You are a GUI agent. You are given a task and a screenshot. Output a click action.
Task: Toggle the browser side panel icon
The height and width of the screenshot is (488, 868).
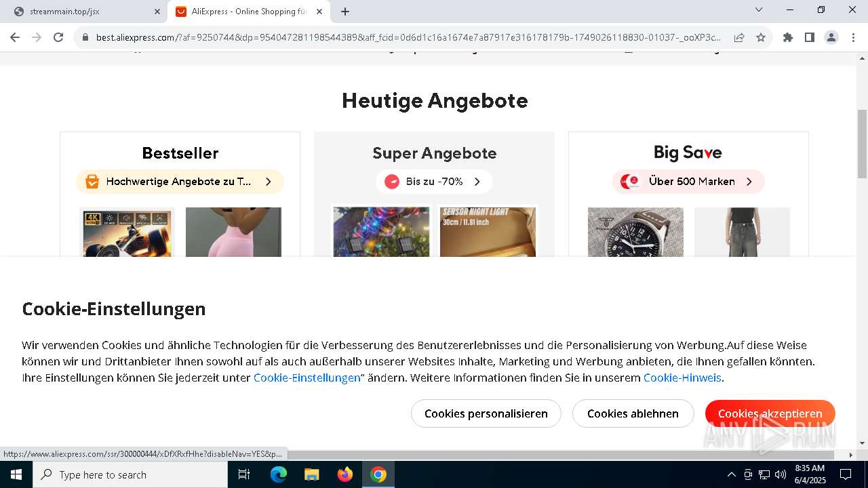(810, 38)
